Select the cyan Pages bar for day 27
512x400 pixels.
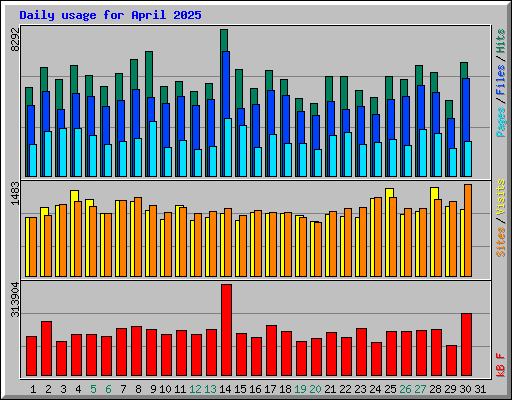tap(423, 153)
